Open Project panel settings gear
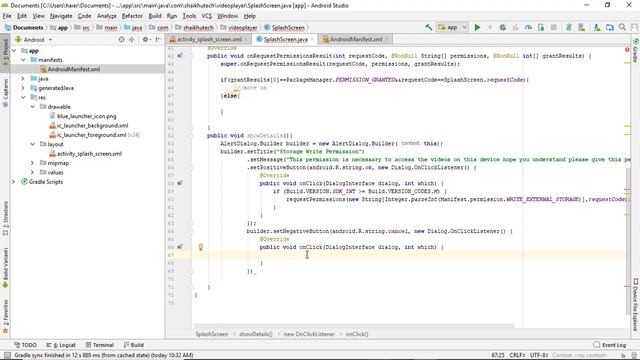 coord(146,40)
